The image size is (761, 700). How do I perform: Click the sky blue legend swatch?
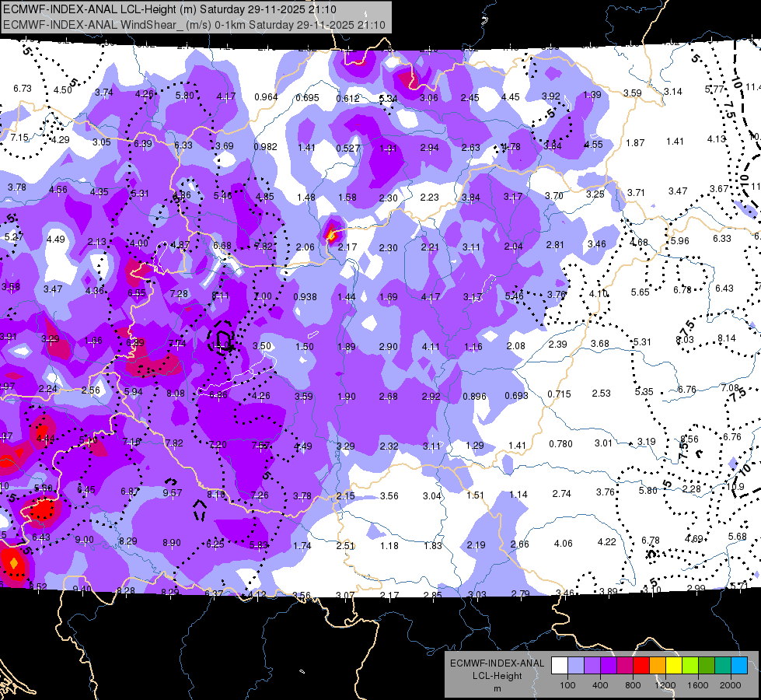tap(739, 666)
